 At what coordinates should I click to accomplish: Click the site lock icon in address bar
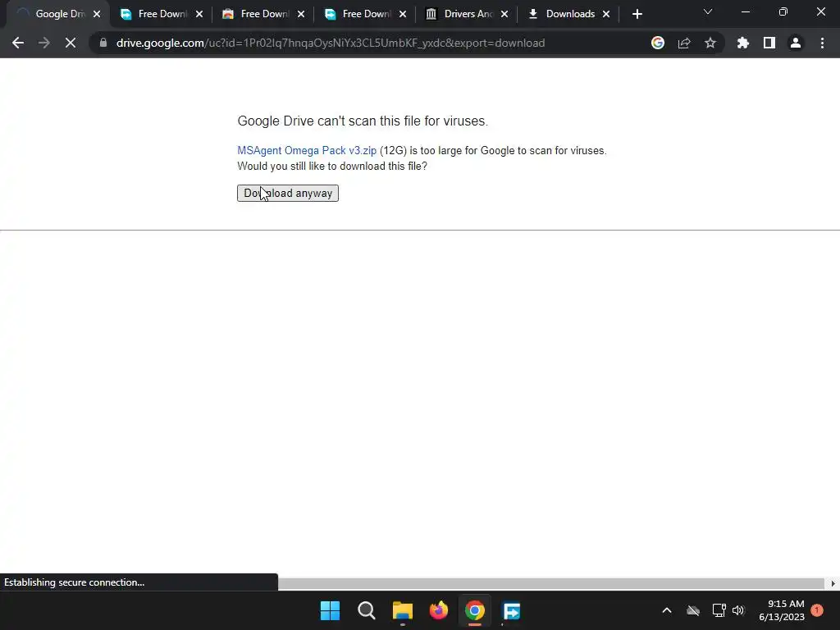coord(103,43)
